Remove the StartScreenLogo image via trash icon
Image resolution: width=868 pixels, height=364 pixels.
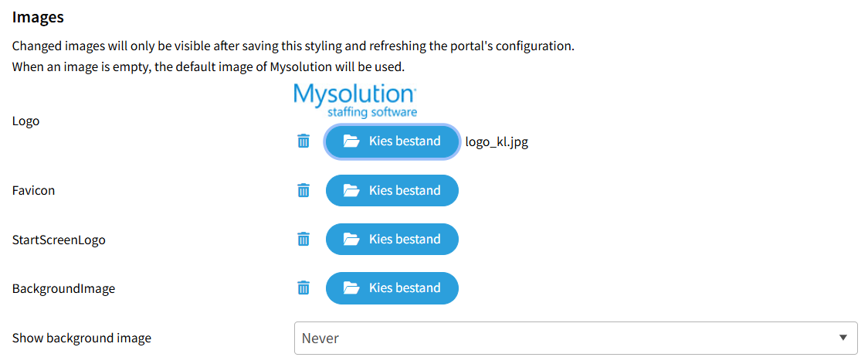(303, 239)
